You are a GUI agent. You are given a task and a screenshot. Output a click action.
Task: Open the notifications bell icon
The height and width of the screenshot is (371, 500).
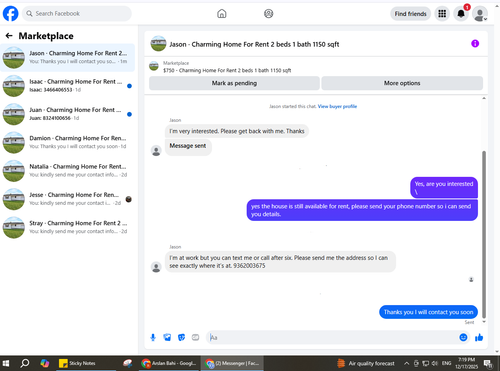tap(461, 14)
